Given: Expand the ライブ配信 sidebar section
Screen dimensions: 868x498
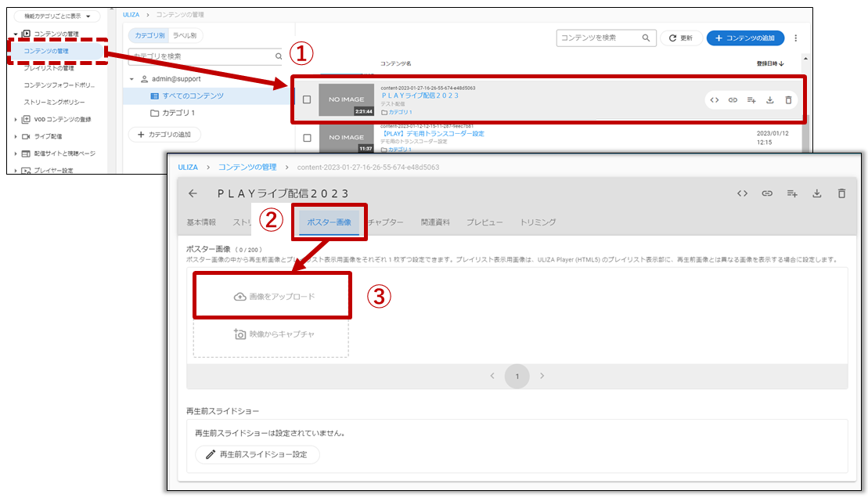Looking at the screenshot, I should click(x=16, y=136).
